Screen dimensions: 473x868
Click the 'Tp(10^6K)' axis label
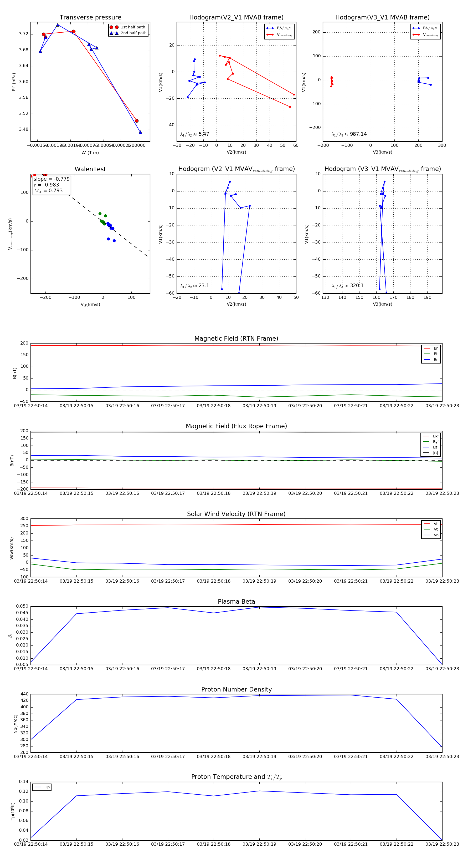coord(13,811)
